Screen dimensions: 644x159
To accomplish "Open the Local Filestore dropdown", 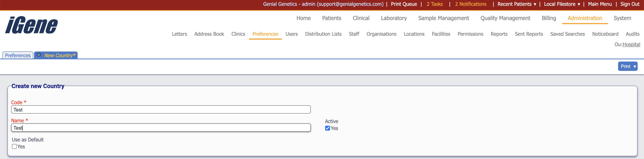I will [562, 4].
